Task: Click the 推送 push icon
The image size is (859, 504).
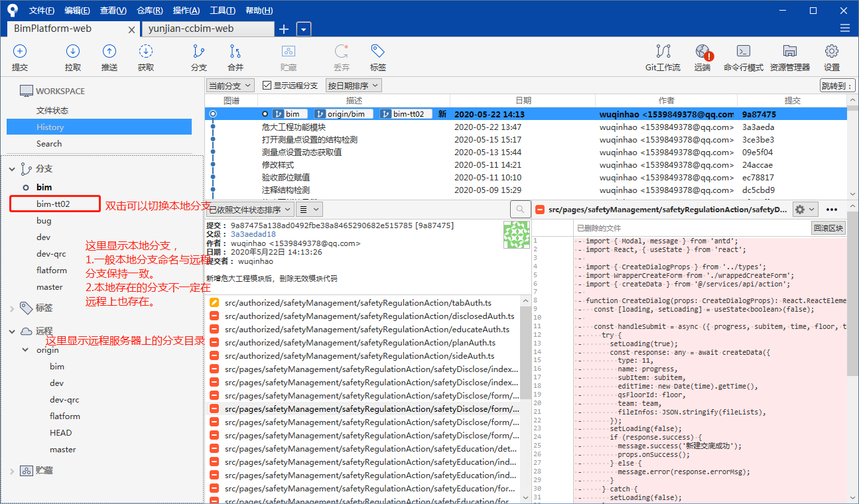Action: coord(109,52)
